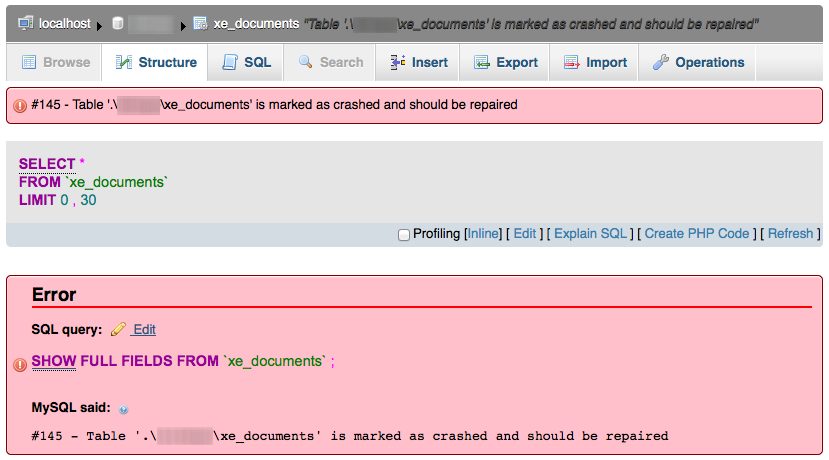The height and width of the screenshot is (460, 829).
Task: Switch to the Operations tab
Action: (698, 62)
